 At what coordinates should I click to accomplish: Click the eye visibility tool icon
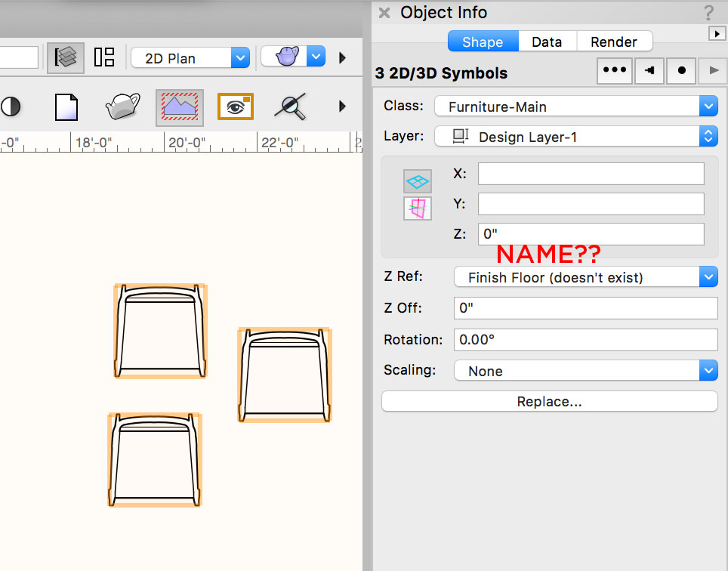(x=236, y=106)
